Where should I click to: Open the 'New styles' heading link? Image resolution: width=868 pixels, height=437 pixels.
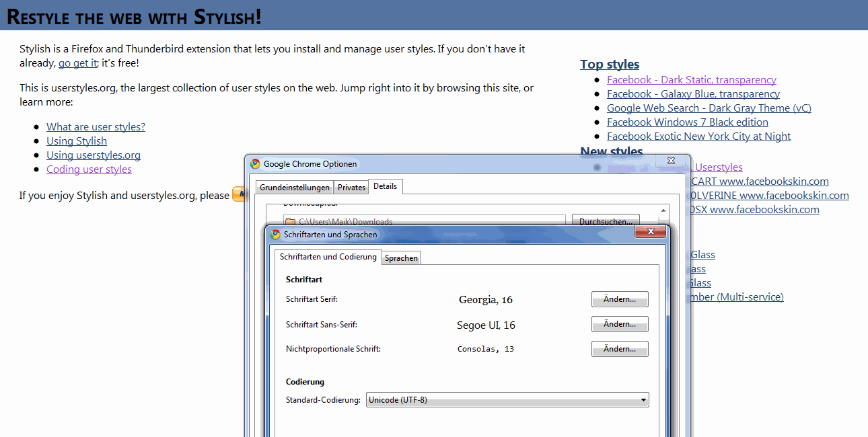click(x=612, y=151)
